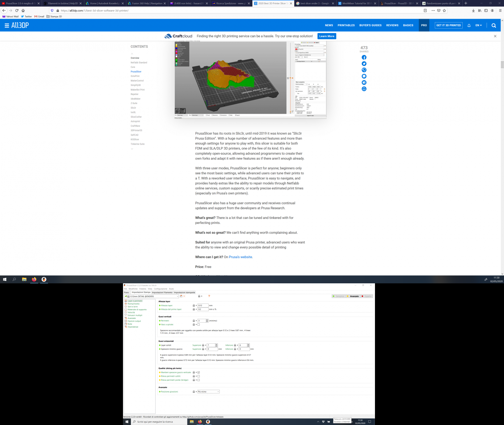504x425 pixels.
Task: Open EN language dropdown on All3DP
Action: coord(479,25)
